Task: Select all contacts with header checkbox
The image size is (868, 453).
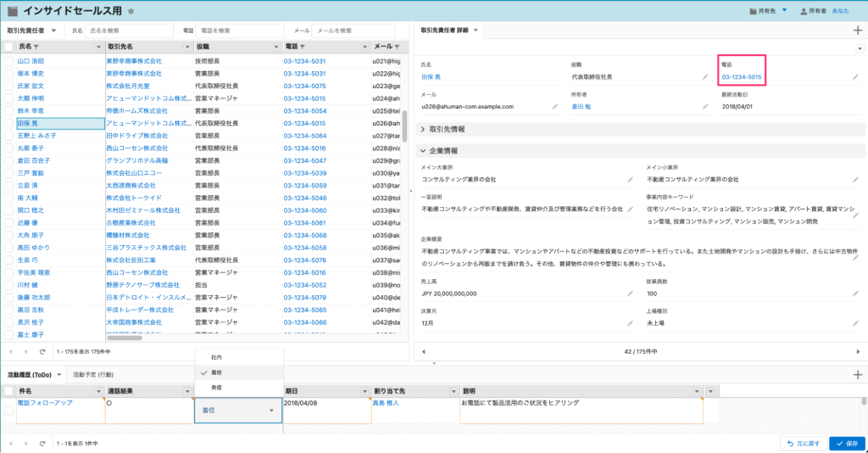Action: (8, 47)
